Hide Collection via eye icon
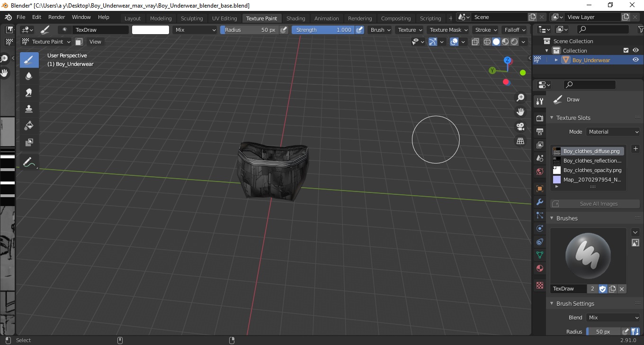 [635, 50]
